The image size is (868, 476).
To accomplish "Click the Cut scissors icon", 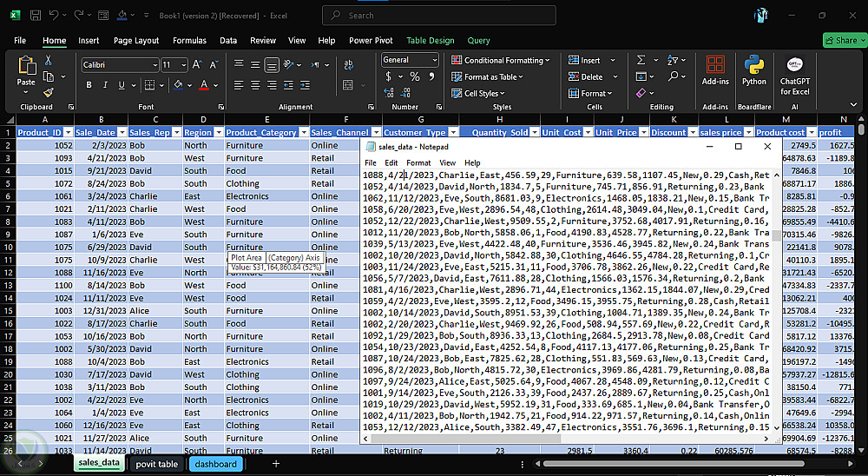I will click(x=49, y=61).
